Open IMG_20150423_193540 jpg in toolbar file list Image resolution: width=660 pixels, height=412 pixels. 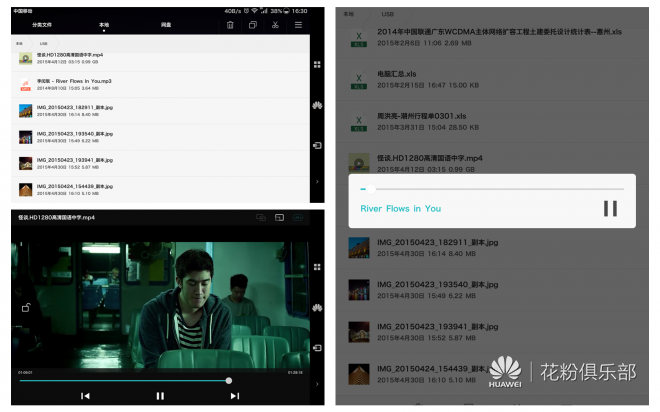160,137
